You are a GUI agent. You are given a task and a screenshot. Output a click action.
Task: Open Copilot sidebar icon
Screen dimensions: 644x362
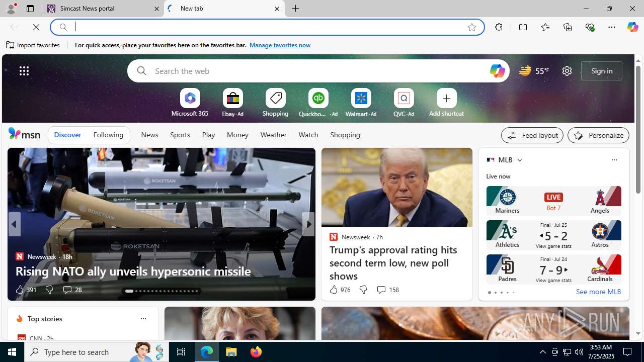[x=632, y=27]
